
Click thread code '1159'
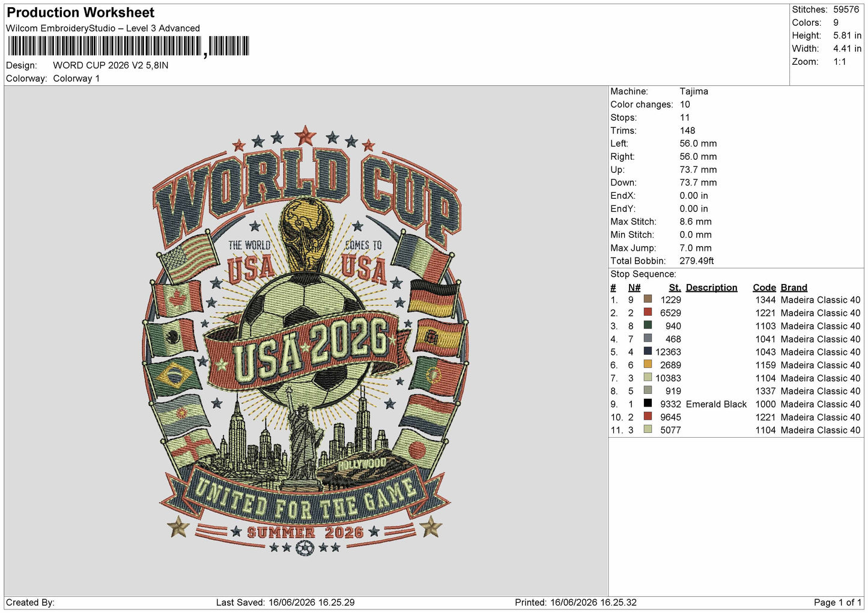click(x=766, y=365)
